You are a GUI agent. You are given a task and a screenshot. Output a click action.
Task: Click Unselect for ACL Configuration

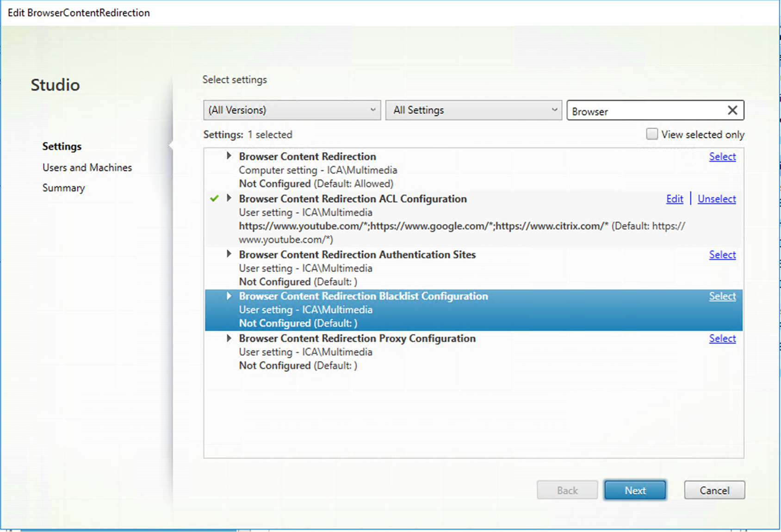pos(716,198)
